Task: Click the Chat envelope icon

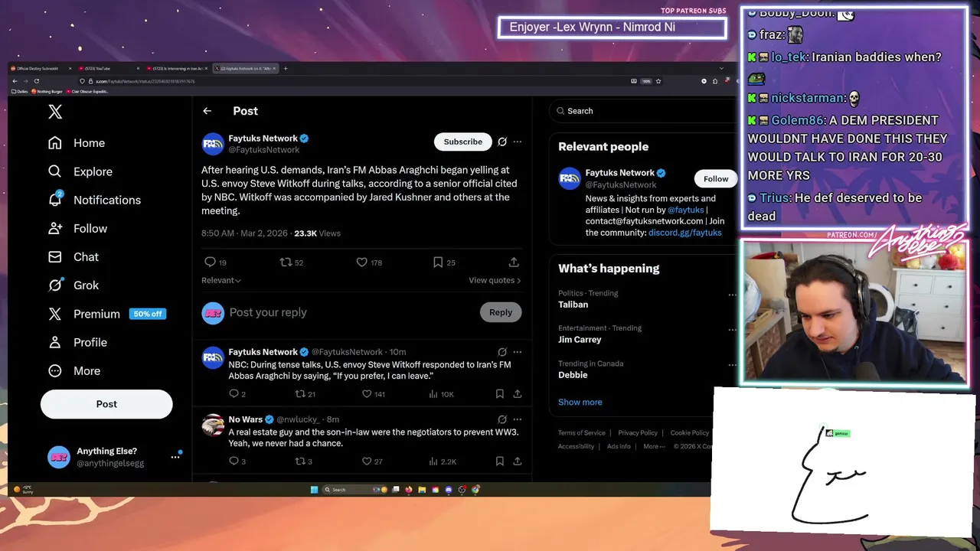Action: [55, 256]
